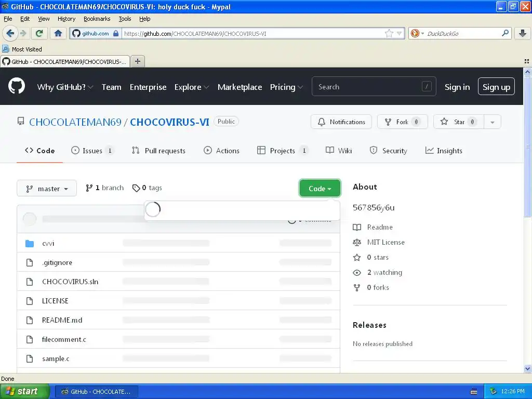Click the tab groups grid icon
The height and width of the screenshot is (399, 532).
click(527, 61)
